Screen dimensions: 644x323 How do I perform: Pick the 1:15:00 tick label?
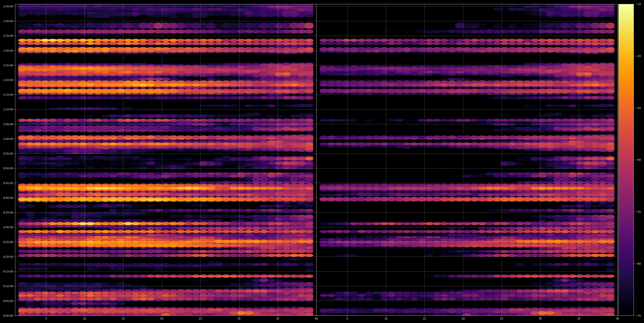coord(8,94)
